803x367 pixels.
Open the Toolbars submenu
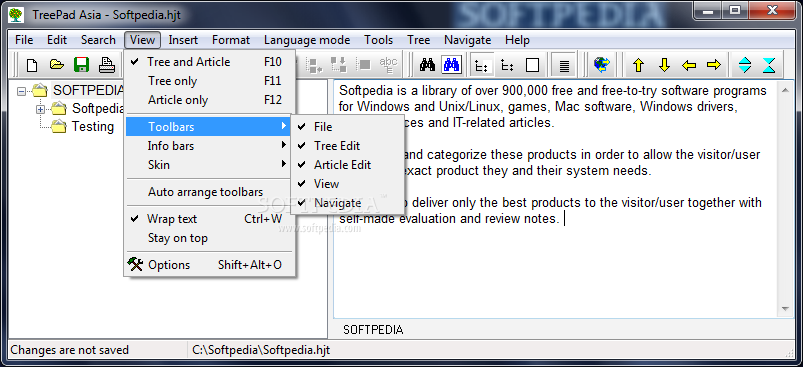209,126
